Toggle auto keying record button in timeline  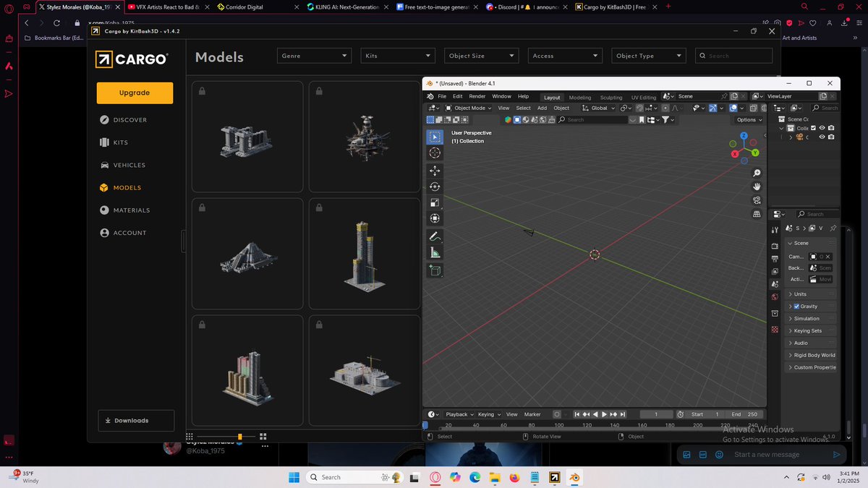tap(557, 414)
